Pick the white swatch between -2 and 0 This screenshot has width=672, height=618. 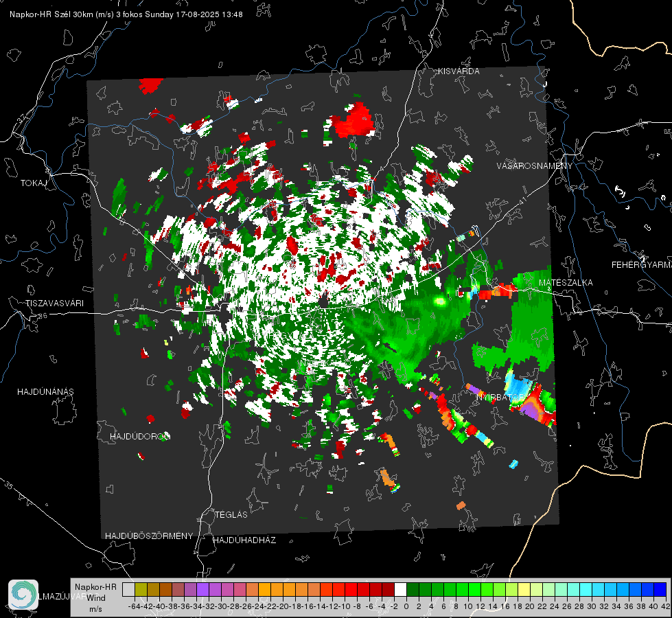pyautogui.click(x=400, y=589)
